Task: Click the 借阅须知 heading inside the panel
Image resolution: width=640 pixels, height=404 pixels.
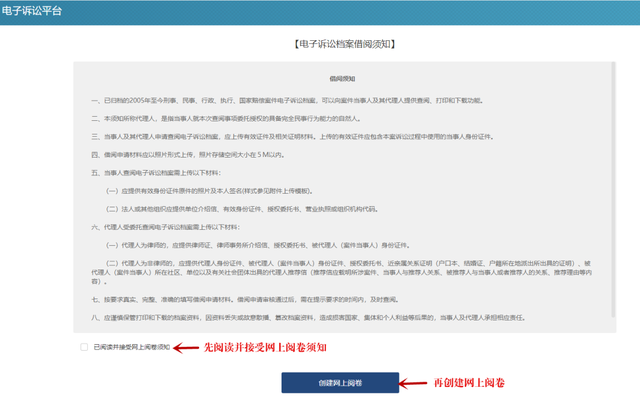Action: 342,79
